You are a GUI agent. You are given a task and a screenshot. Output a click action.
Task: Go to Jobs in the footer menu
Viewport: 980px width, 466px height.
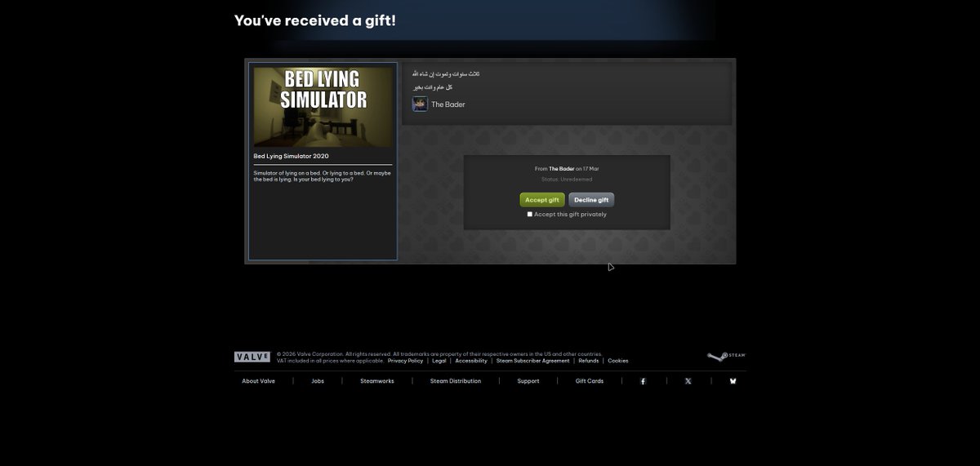point(318,381)
